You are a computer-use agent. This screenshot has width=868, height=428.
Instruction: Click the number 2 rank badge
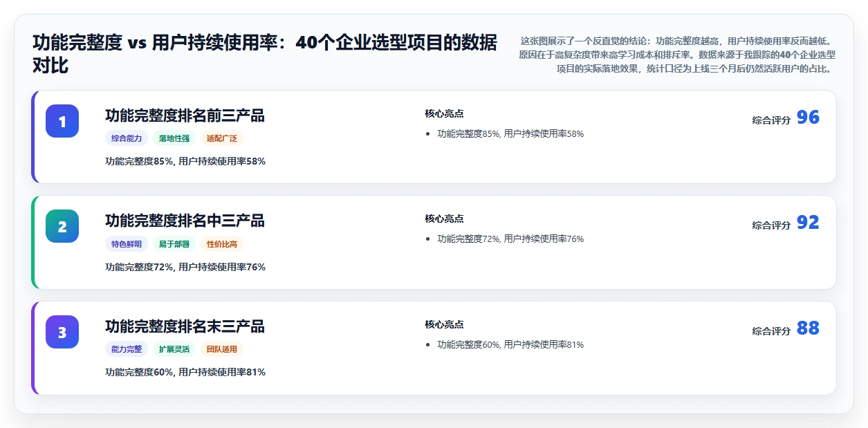point(62,226)
